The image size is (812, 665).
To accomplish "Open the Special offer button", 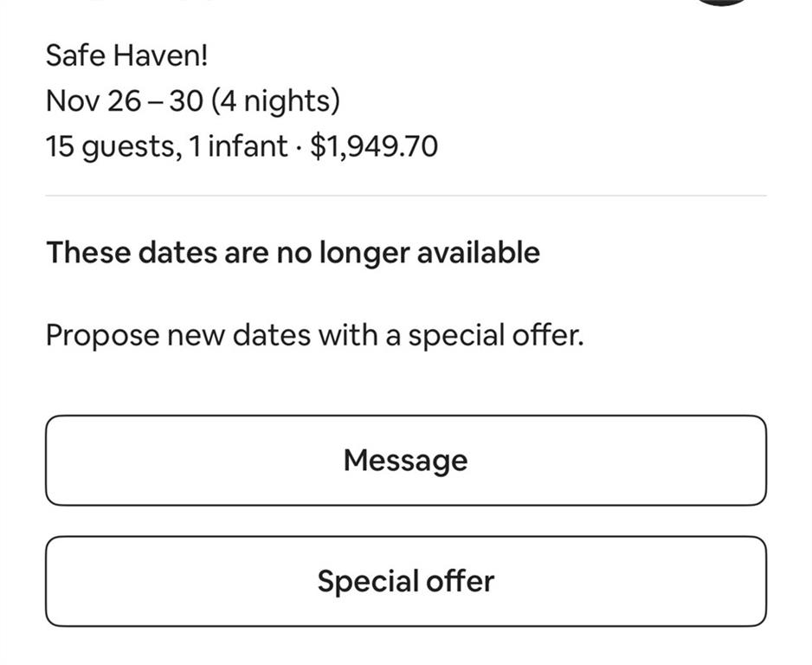I will tap(405, 581).
